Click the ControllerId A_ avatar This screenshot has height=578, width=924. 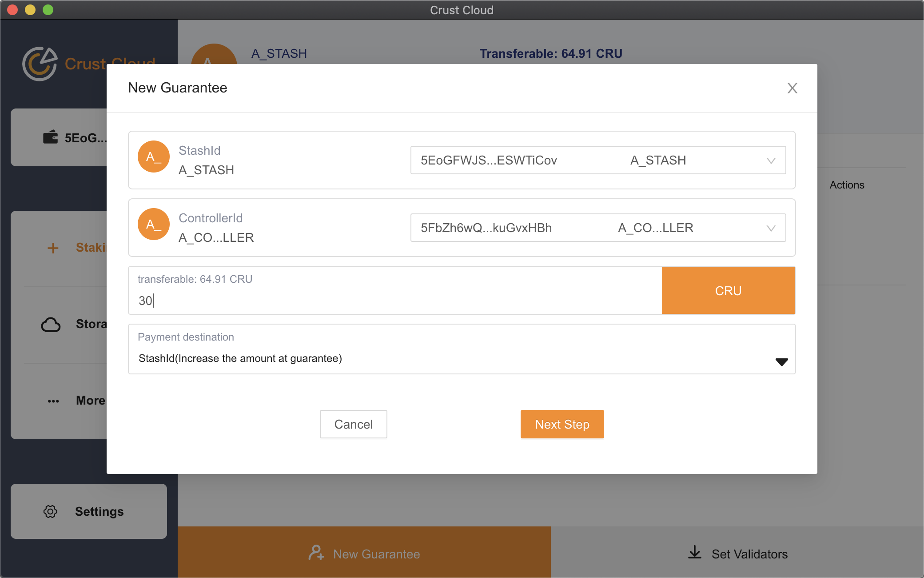pyautogui.click(x=154, y=225)
